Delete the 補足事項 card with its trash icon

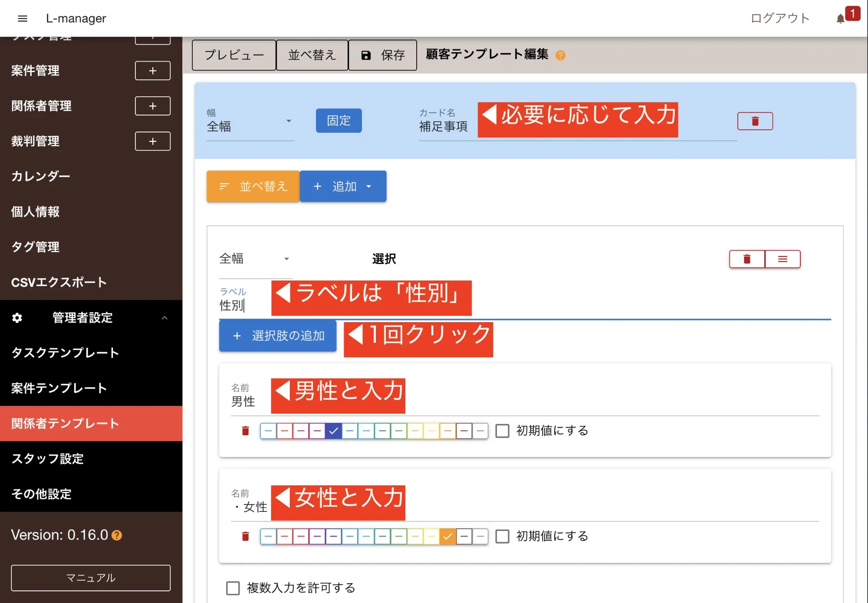(755, 121)
